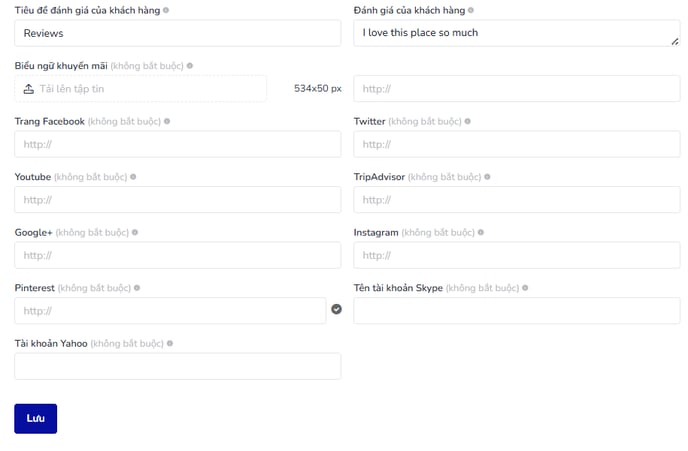Click the info icon next to Tài khoản Yahoo
The height and width of the screenshot is (451, 688).
point(170,343)
